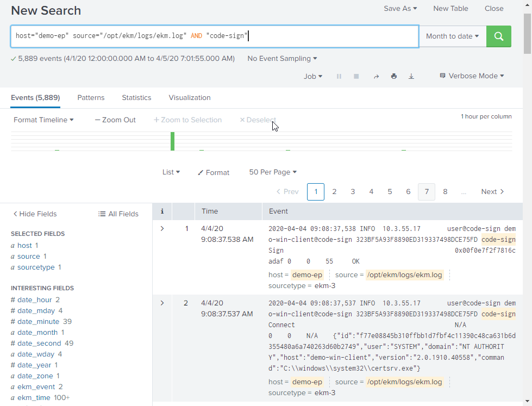
Task: Select current page 1 button
Action: (x=316, y=191)
